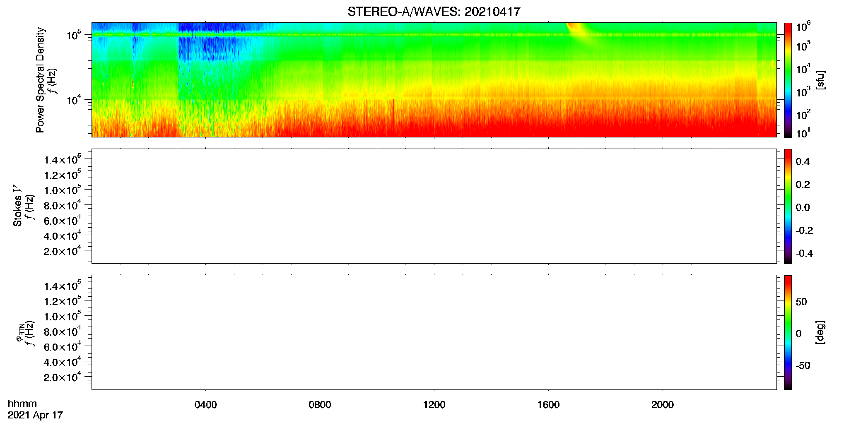Click the 50 value on the degrees colorbar
This screenshot has width=868, height=447.
pos(801,302)
